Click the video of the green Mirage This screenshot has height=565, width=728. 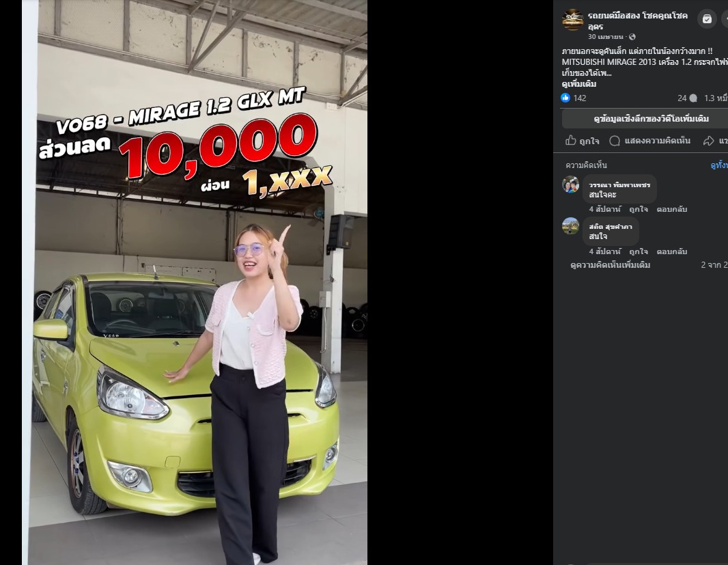195,283
